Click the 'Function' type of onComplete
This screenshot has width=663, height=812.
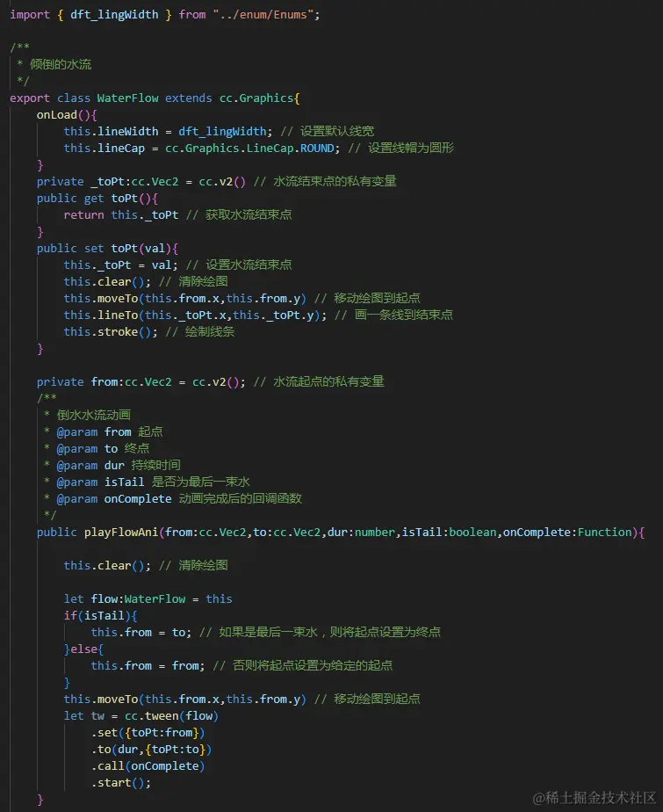coord(604,532)
